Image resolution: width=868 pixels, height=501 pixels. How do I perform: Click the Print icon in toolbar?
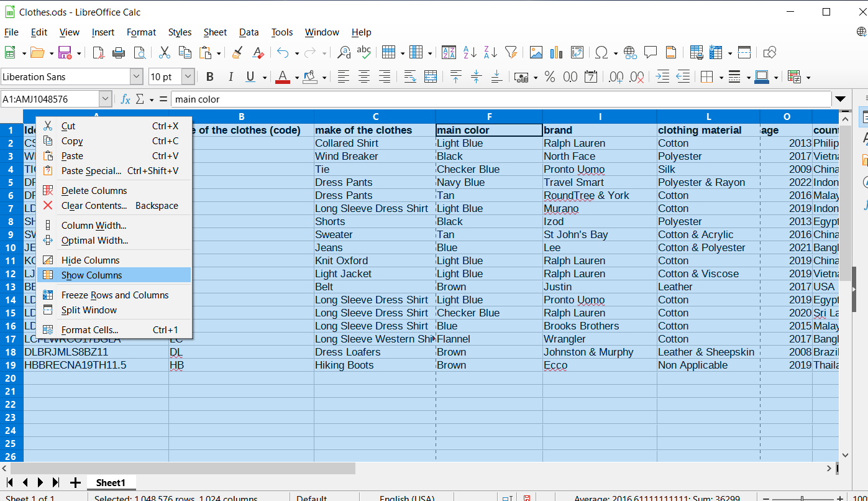[119, 53]
